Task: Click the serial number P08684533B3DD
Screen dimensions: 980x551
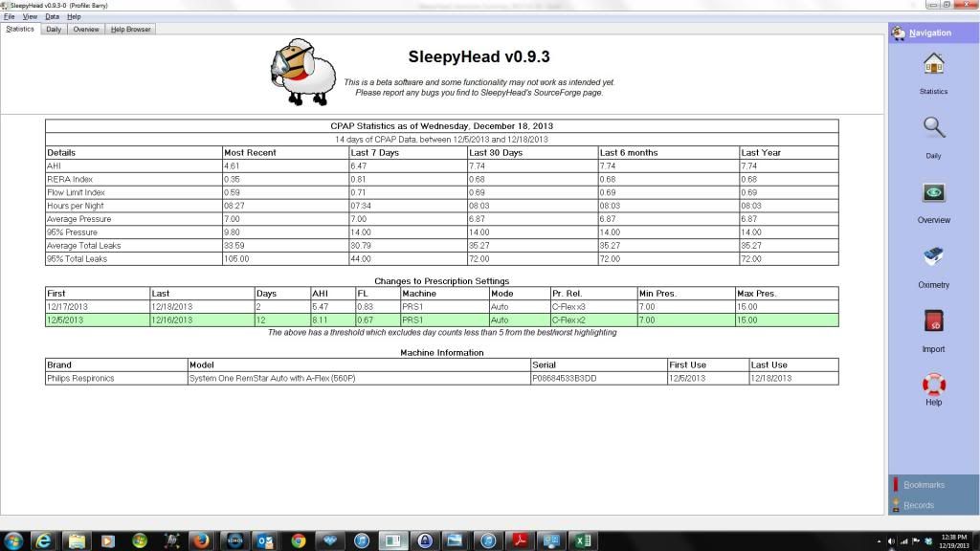Action: 564,378
